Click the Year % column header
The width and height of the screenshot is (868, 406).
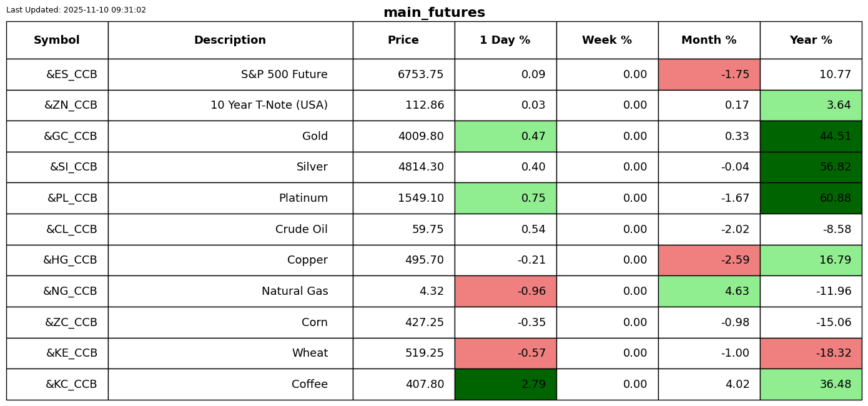coord(811,40)
